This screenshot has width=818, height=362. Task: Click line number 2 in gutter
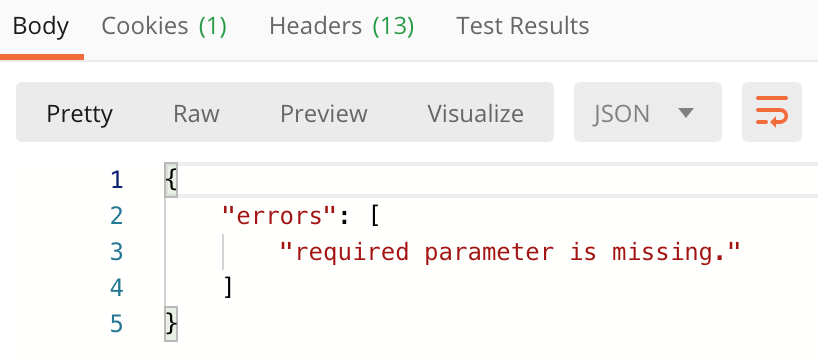point(117,216)
